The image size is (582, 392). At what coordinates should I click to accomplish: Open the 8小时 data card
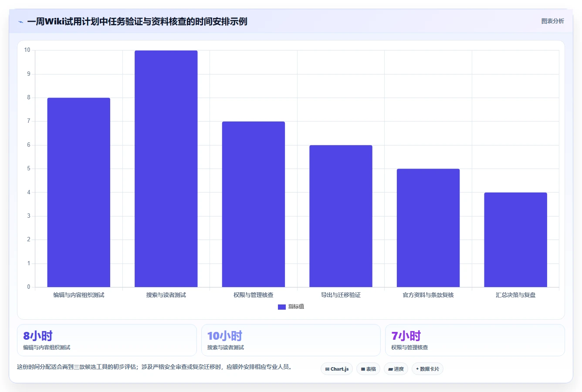pos(107,340)
